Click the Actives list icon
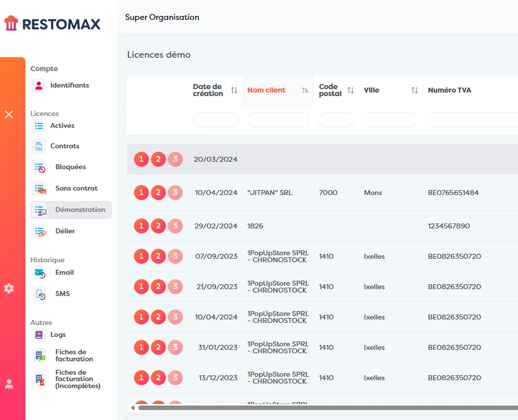 pos(39,126)
